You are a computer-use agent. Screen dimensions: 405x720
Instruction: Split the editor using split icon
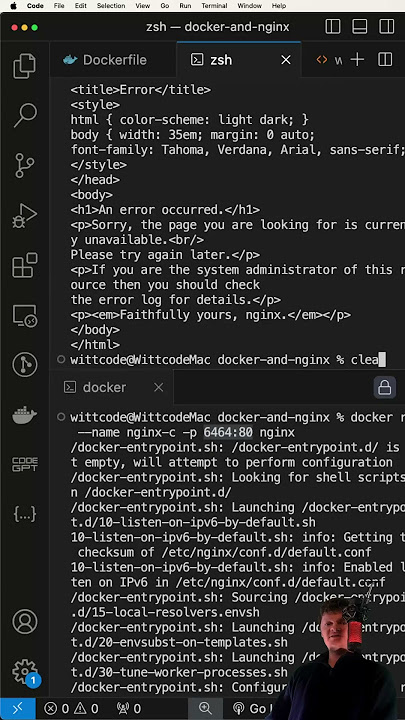tap(385, 60)
